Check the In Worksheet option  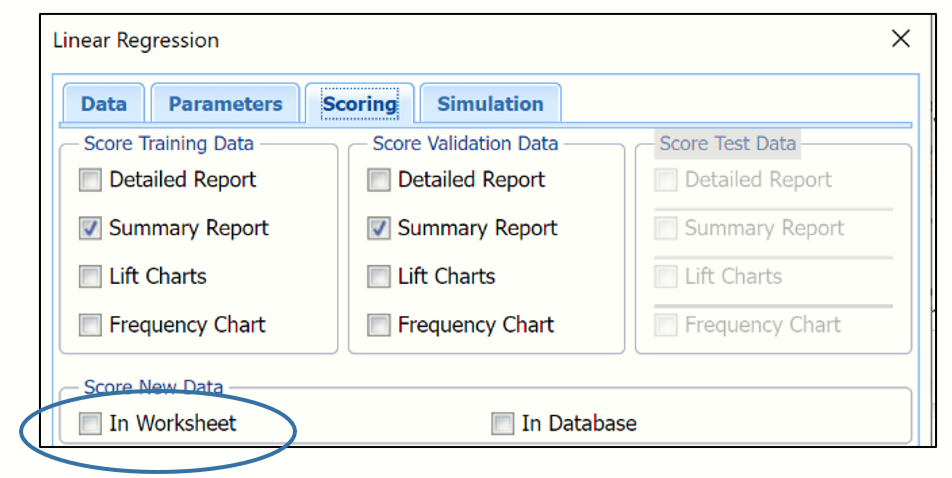point(91,424)
